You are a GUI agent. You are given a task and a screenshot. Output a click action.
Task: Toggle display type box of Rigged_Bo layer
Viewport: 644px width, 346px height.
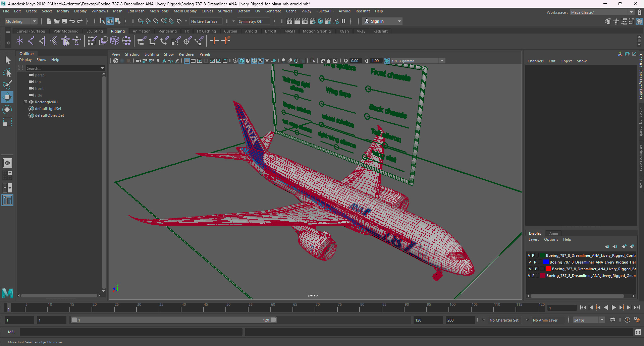[x=542, y=269]
